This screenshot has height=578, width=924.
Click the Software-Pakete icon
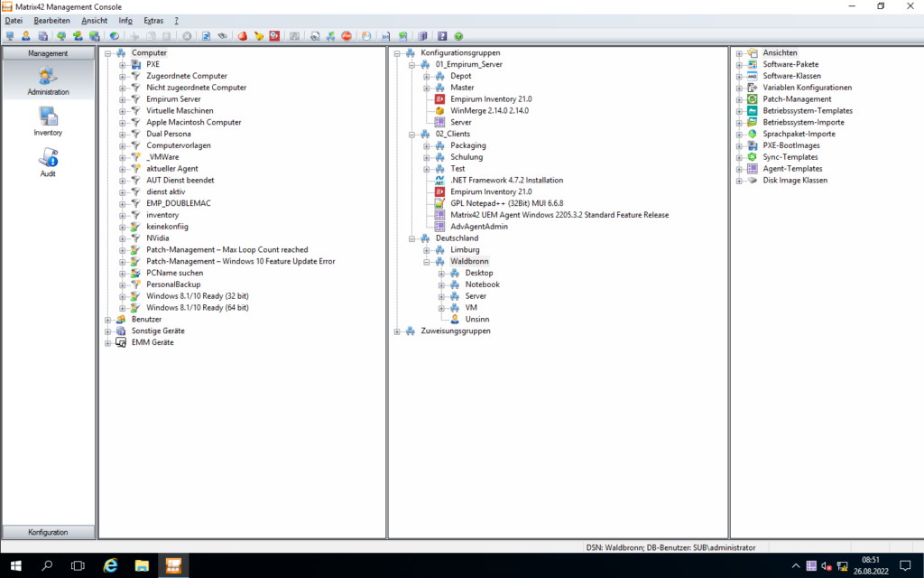[x=752, y=64]
